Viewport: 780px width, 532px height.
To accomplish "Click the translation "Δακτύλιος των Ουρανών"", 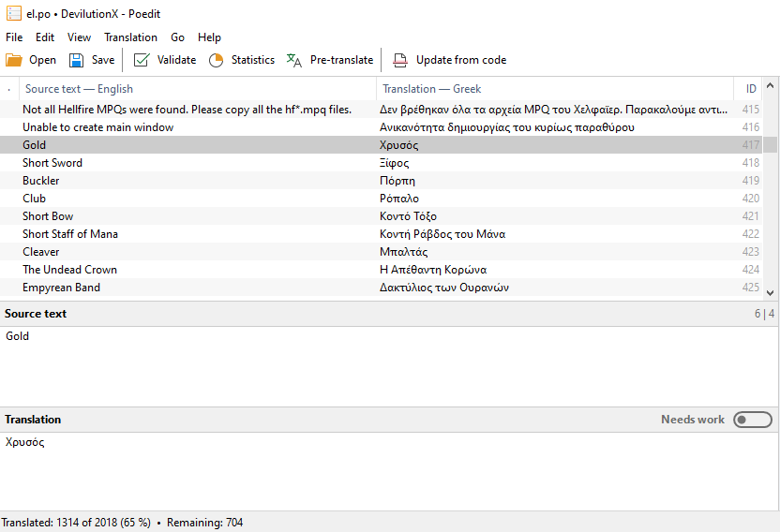I will [x=444, y=288].
